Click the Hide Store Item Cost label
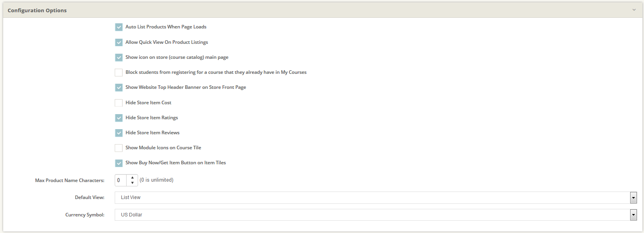The width and height of the screenshot is (644, 233). point(148,103)
